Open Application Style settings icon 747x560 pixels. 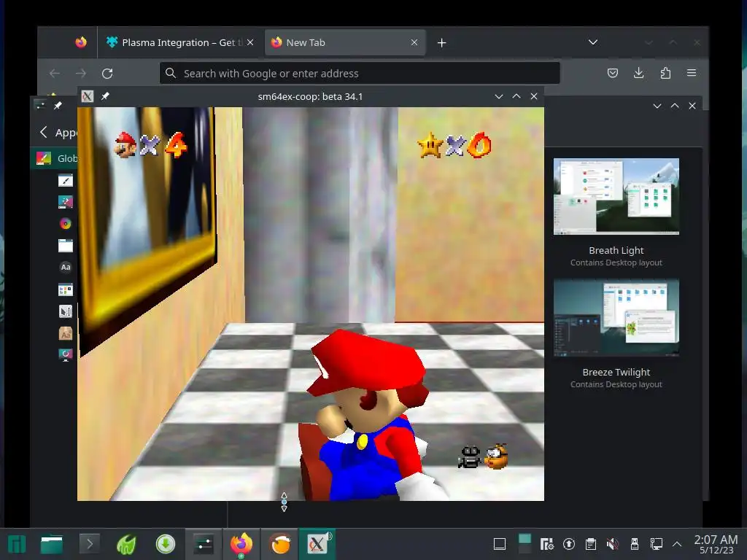(x=65, y=181)
